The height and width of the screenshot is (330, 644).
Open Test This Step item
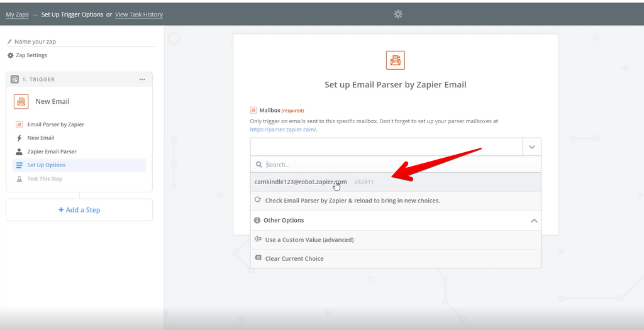pyautogui.click(x=45, y=179)
